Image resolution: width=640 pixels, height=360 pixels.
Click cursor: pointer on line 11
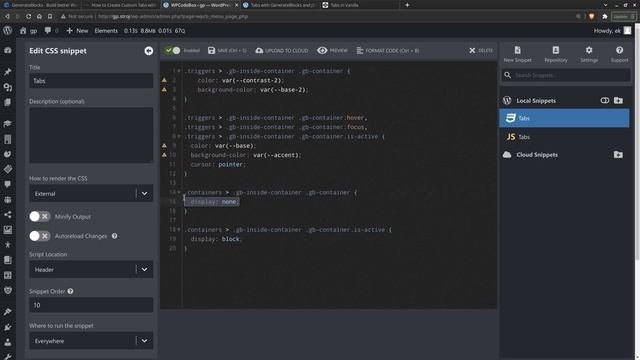click(x=218, y=164)
